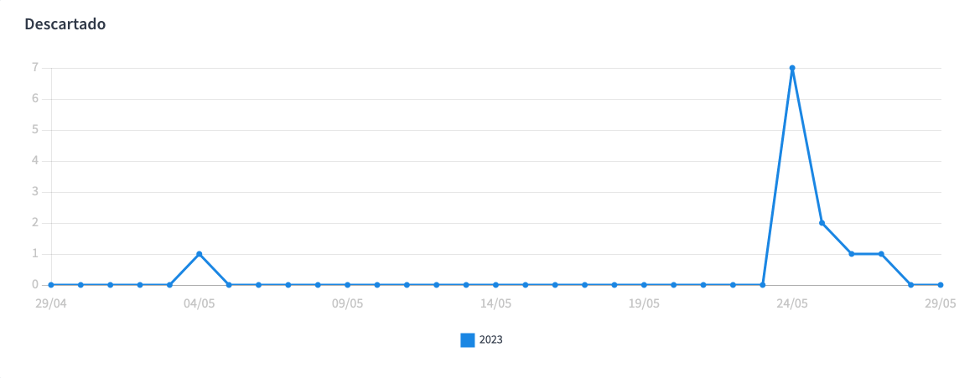Click the 24/05 x-axis label
980x378 pixels.
point(792,303)
